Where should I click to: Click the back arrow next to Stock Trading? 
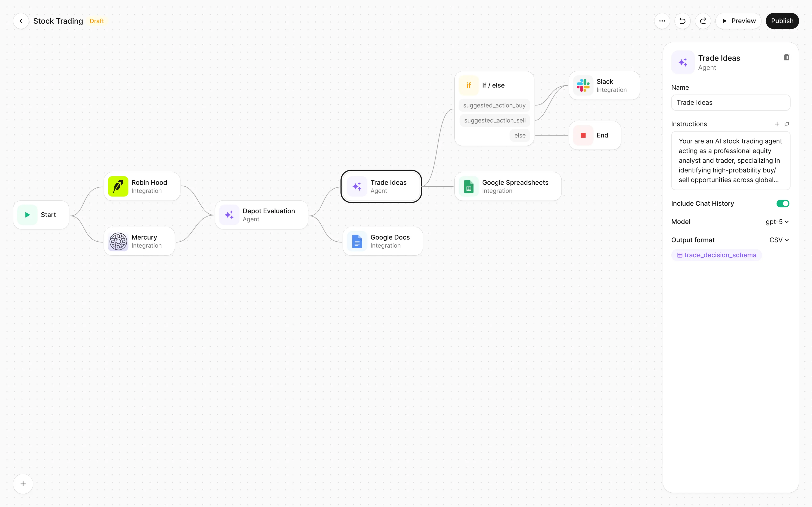[x=21, y=21]
